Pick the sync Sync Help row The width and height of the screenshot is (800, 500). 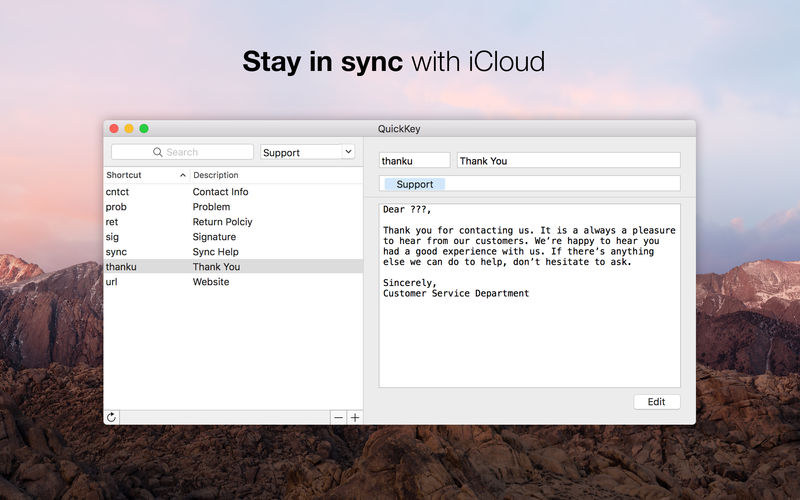coord(233,252)
